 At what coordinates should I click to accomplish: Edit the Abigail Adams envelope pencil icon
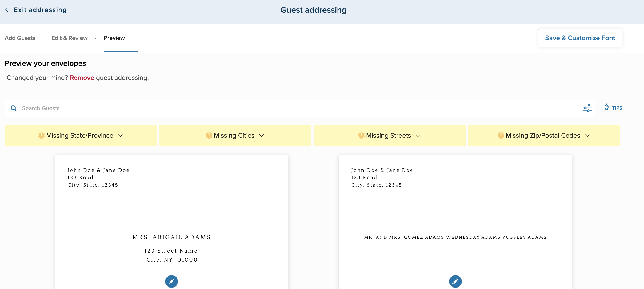pos(172,281)
